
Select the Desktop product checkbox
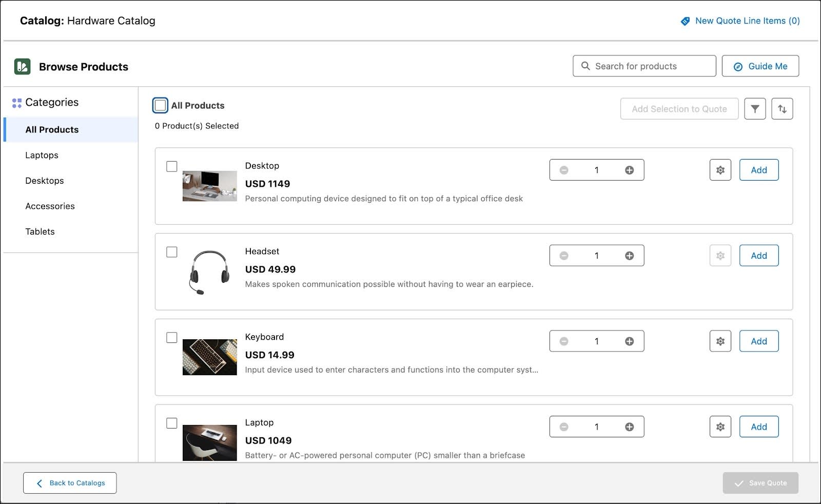(171, 166)
